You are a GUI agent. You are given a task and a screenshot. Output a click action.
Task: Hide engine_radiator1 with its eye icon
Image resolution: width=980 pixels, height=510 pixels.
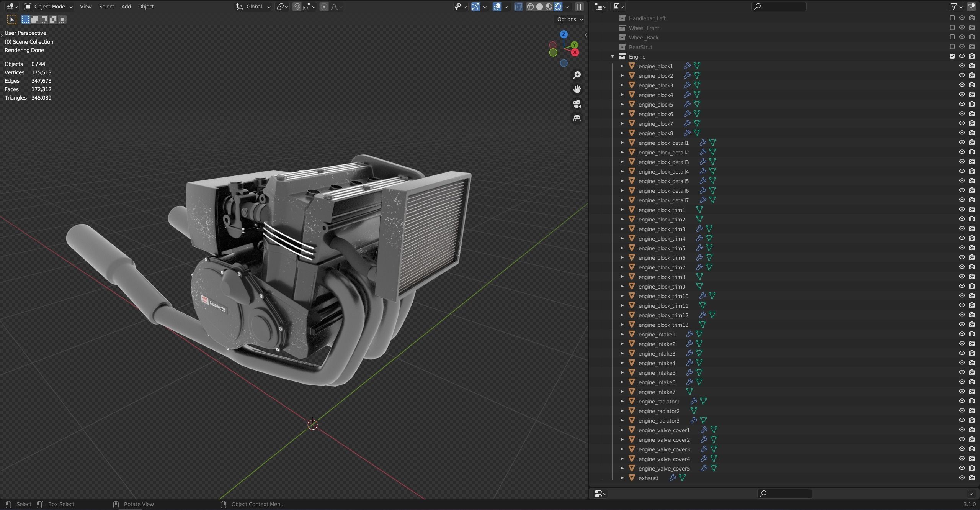tap(962, 401)
